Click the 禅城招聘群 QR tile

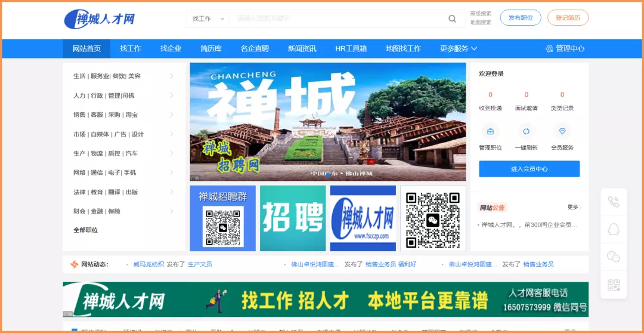coord(222,218)
